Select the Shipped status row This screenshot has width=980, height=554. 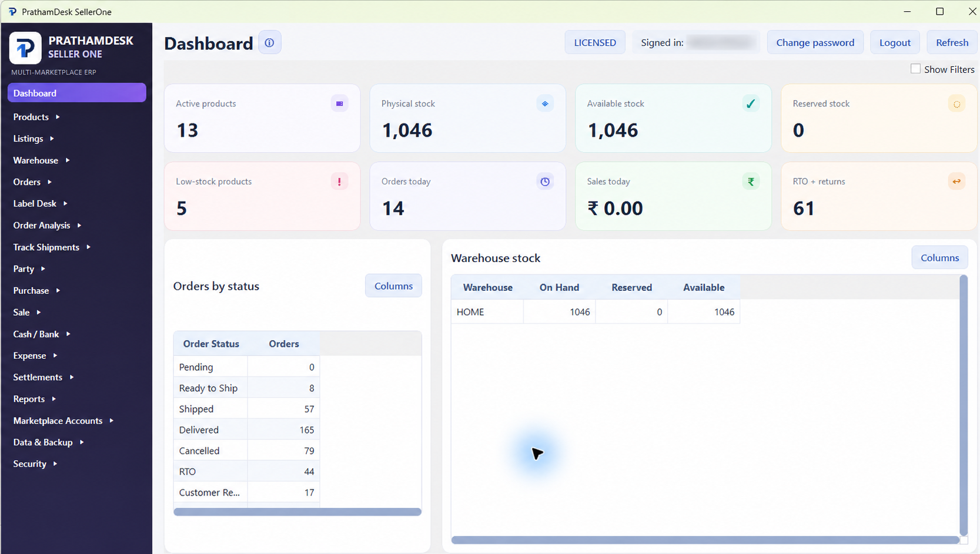click(x=247, y=409)
